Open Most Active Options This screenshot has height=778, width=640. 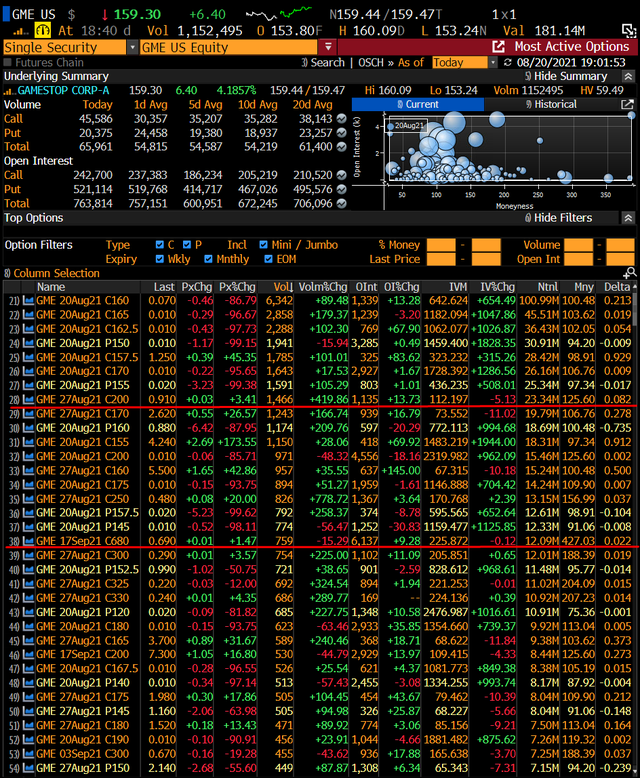[572, 47]
